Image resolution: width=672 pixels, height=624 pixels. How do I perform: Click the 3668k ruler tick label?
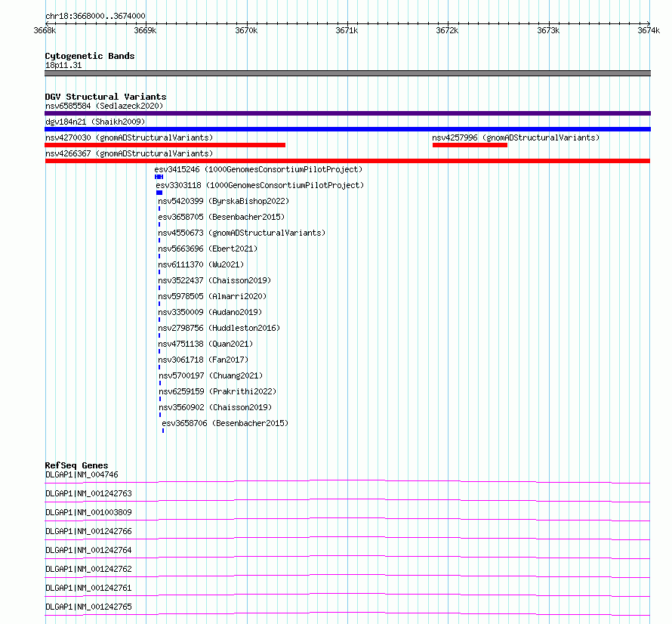45,30
